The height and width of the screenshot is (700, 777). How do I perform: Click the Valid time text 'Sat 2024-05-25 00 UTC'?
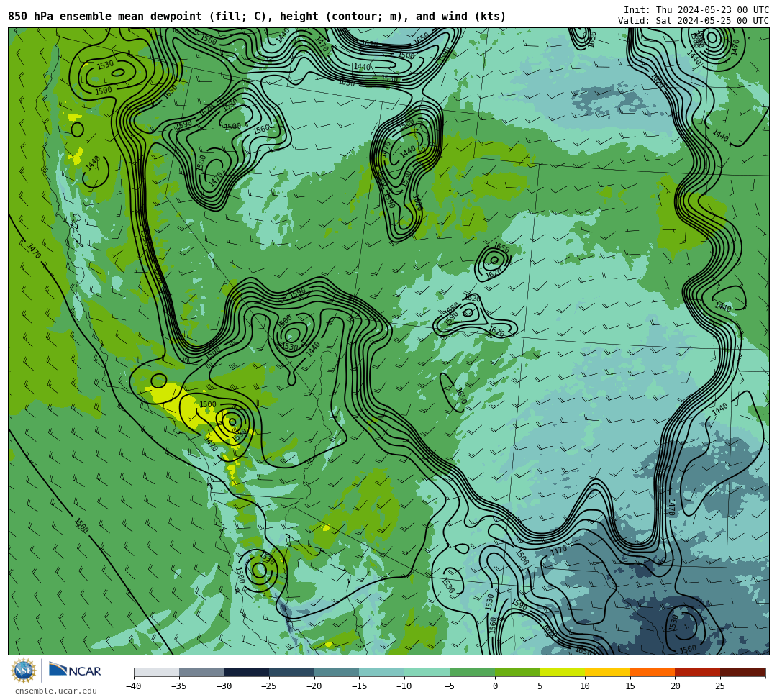coord(712,21)
